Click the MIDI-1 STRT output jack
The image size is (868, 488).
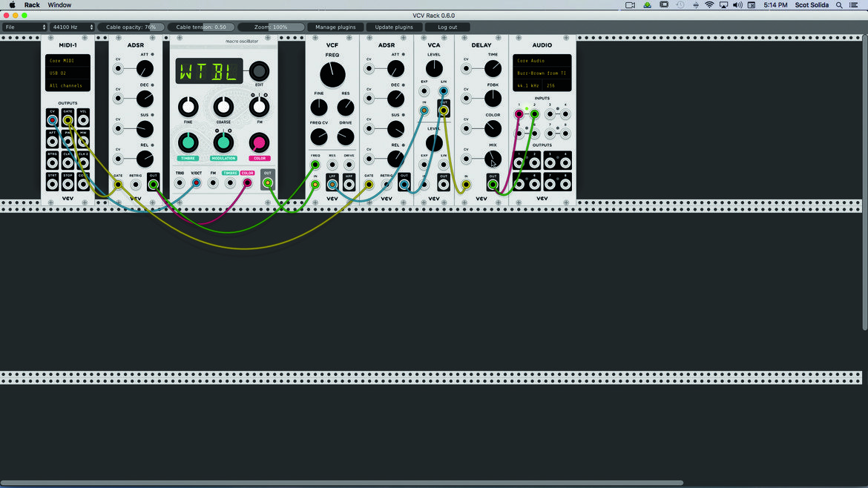coord(52,184)
